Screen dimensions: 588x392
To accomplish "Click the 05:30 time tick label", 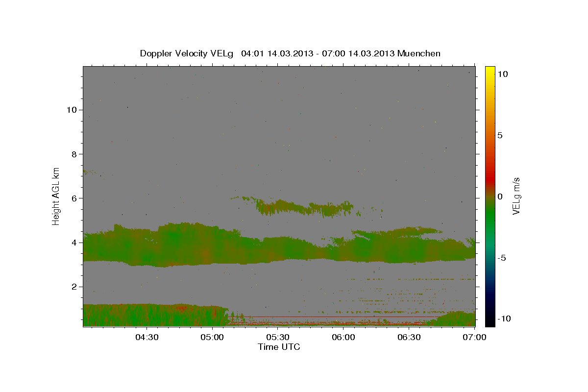I will point(278,337).
